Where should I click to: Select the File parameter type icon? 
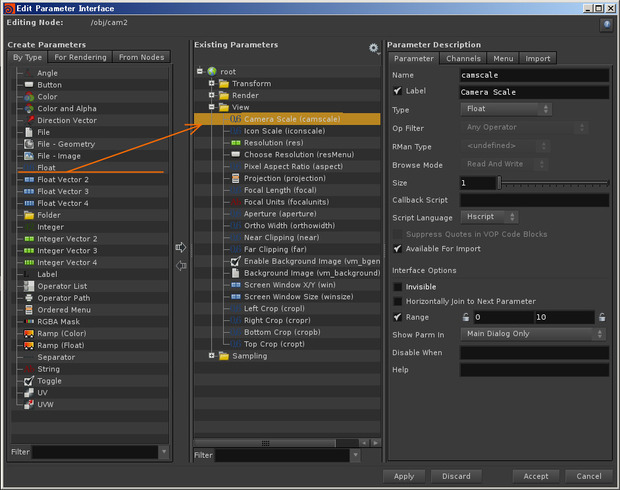(29, 132)
